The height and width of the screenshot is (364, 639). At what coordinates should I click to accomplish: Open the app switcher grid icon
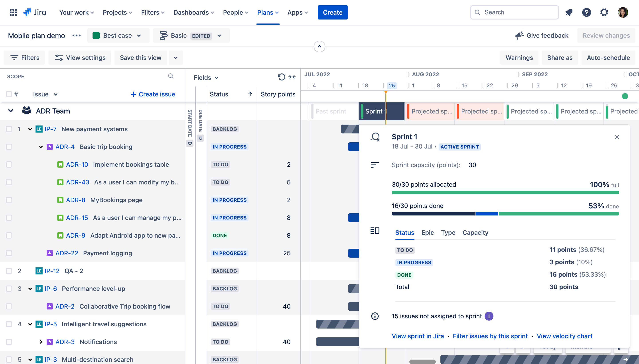(13, 12)
